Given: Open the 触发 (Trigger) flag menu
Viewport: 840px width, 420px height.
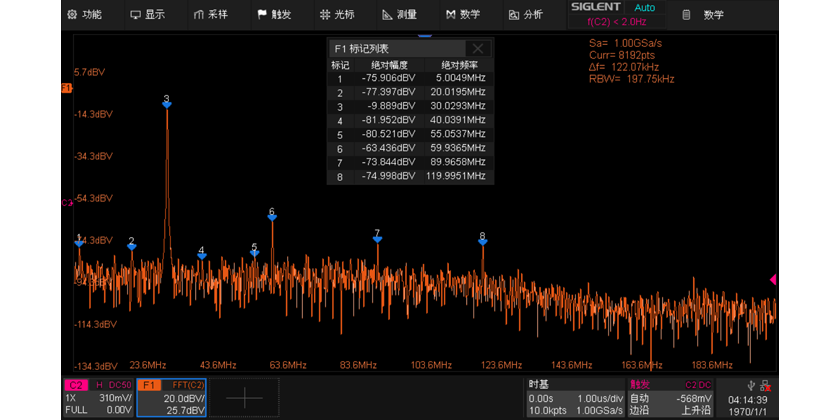Looking at the screenshot, I should coord(273,15).
